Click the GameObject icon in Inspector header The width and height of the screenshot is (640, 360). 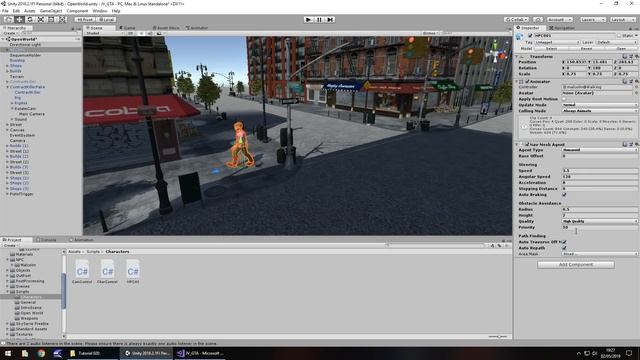tap(520, 36)
